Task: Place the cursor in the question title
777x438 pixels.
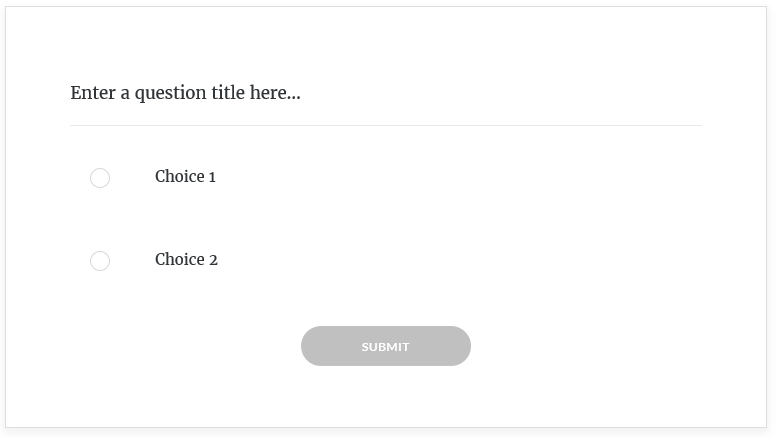Action: tap(185, 93)
